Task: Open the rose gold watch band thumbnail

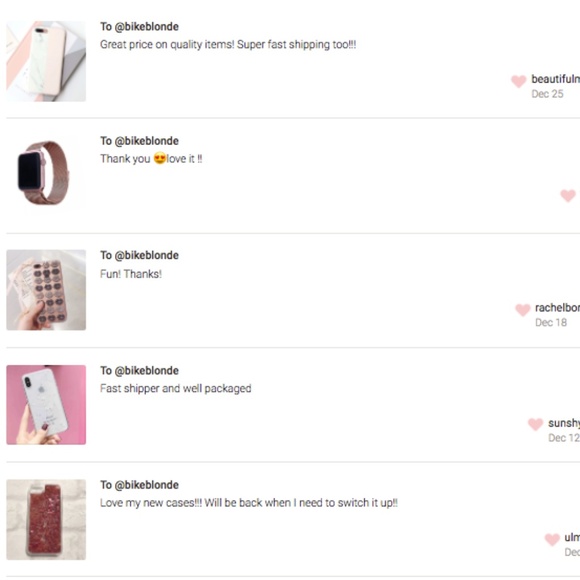Action: tap(43, 173)
